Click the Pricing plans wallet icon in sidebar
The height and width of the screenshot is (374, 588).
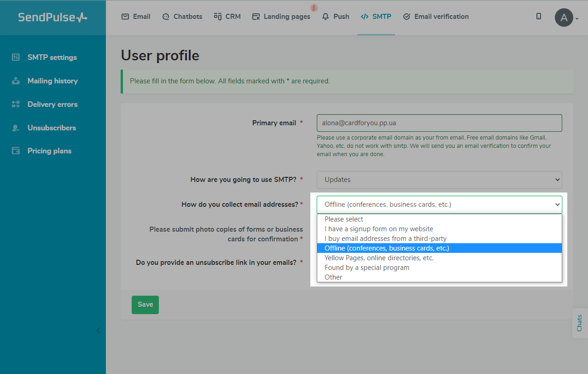16,151
